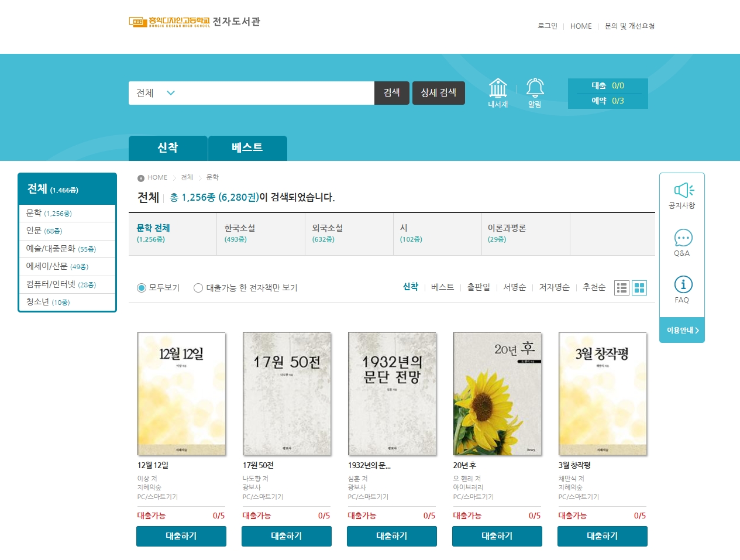Sort results by 출판일
This screenshot has width=740, height=560.
[x=479, y=287]
